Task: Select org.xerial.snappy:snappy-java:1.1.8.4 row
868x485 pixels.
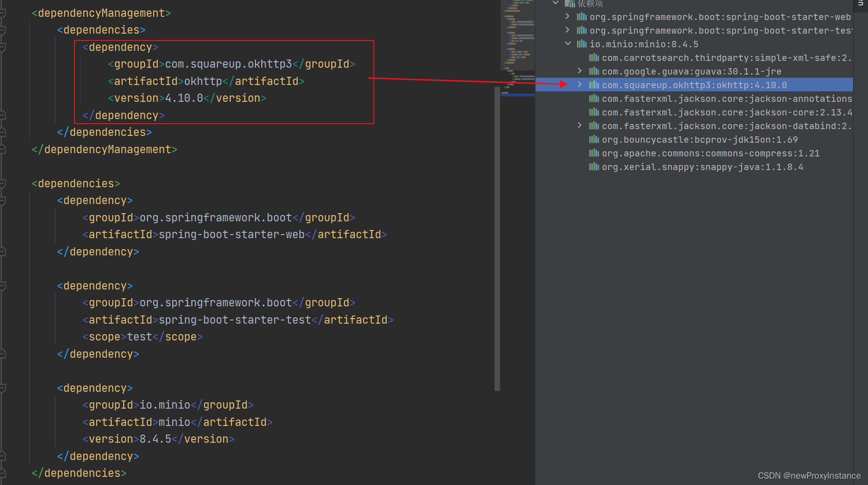Action: coord(694,167)
